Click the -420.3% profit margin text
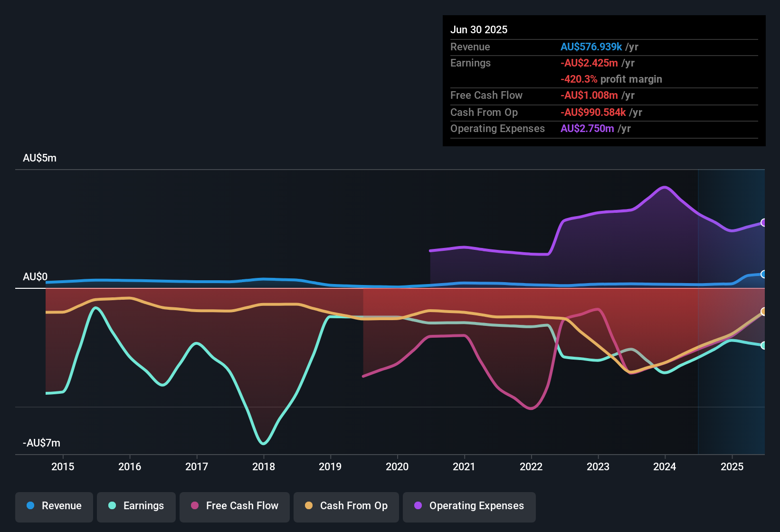Viewport: 780px width, 532px height. coord(612,79)
